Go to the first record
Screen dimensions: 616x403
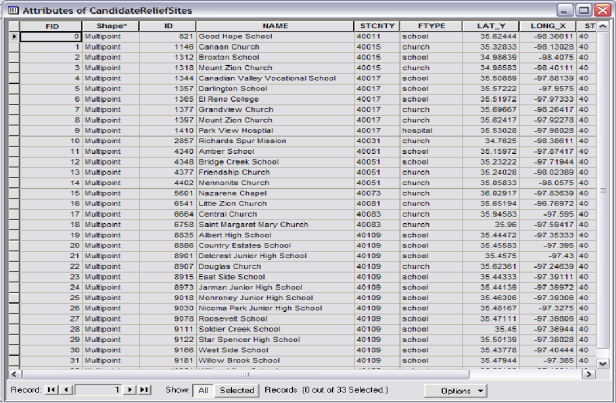[x=53, y=389]
